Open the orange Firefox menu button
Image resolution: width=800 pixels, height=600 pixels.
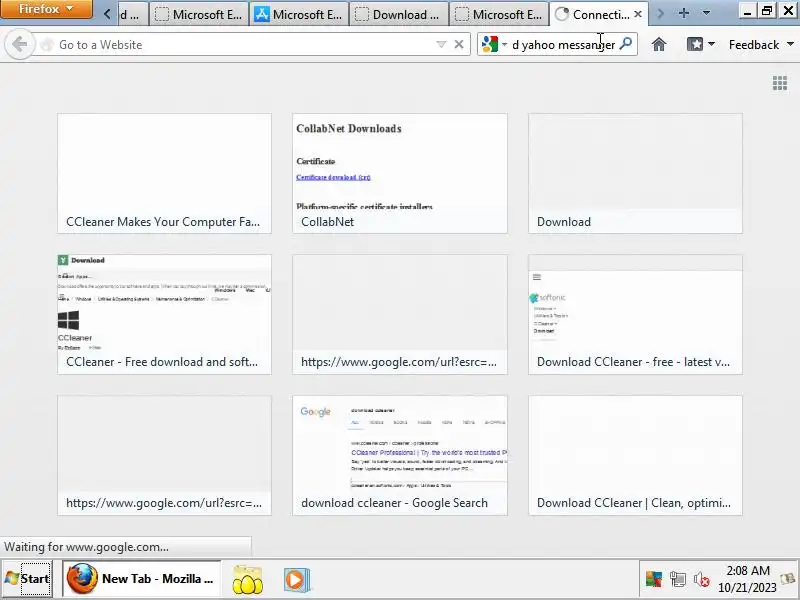click(46, 9)
